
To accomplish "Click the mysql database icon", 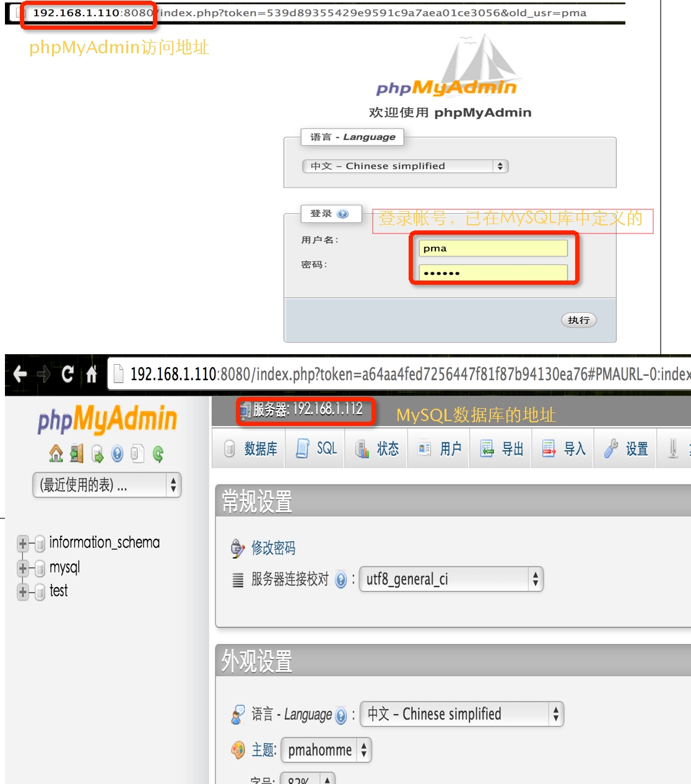I will point(40,568).
